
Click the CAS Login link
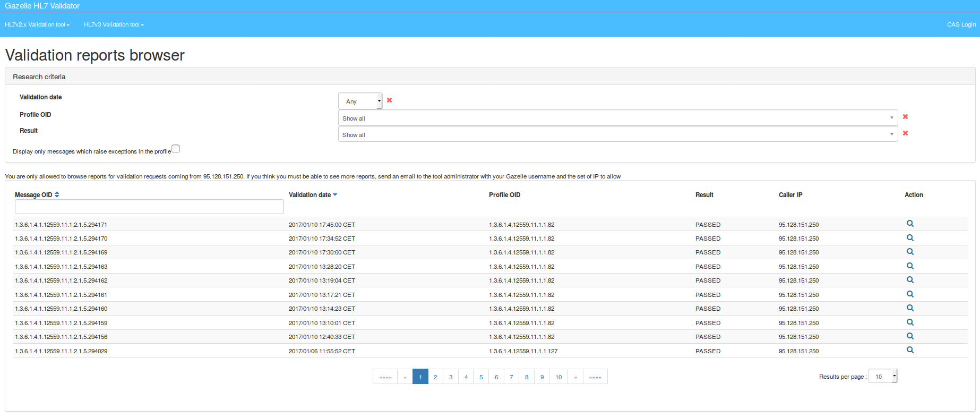pos(961,24)
